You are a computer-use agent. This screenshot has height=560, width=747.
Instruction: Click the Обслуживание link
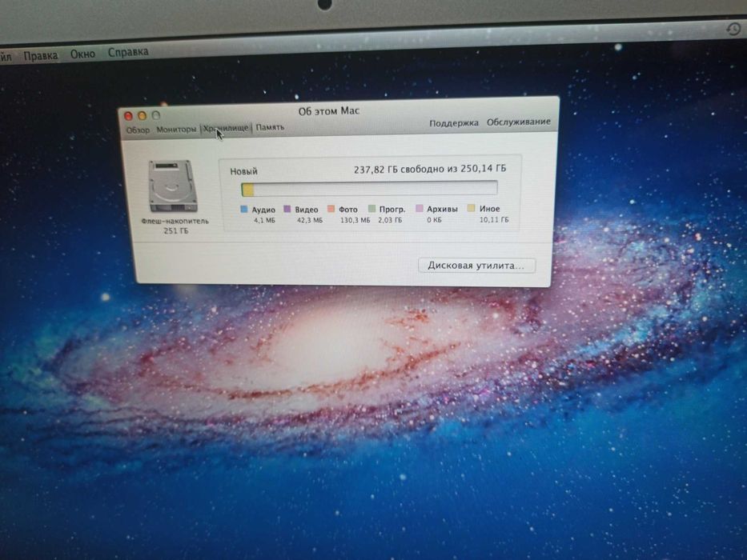pos(518,122)
